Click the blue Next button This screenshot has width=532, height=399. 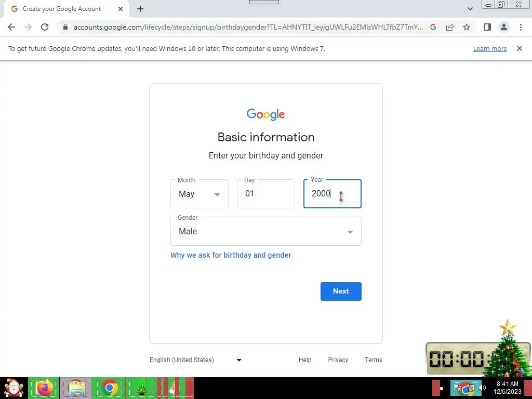click(341, 291)
